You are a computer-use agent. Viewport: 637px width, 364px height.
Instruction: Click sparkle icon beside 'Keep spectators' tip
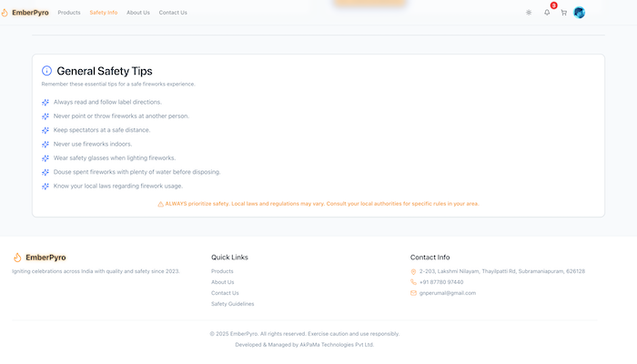point(45,130)
